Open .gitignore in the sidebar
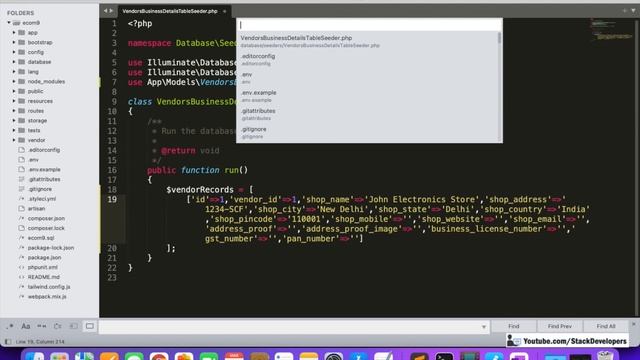The height and width of the screenshot is (360, 640). 40,189
